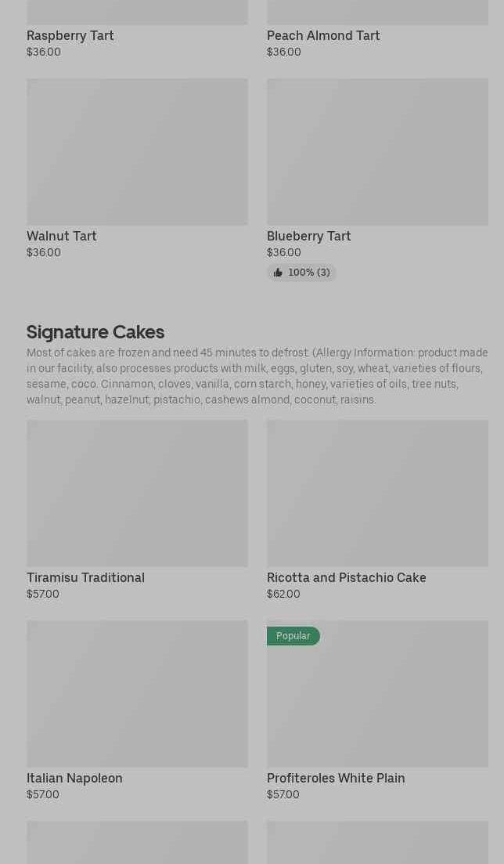Click the 100% (3) rating badge

click(302, 273)
